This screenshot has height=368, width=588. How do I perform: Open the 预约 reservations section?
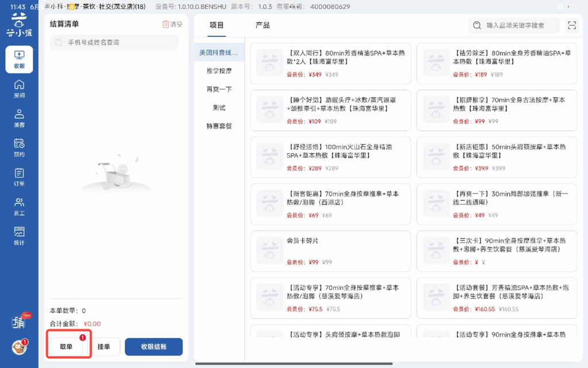coord(19,148)
